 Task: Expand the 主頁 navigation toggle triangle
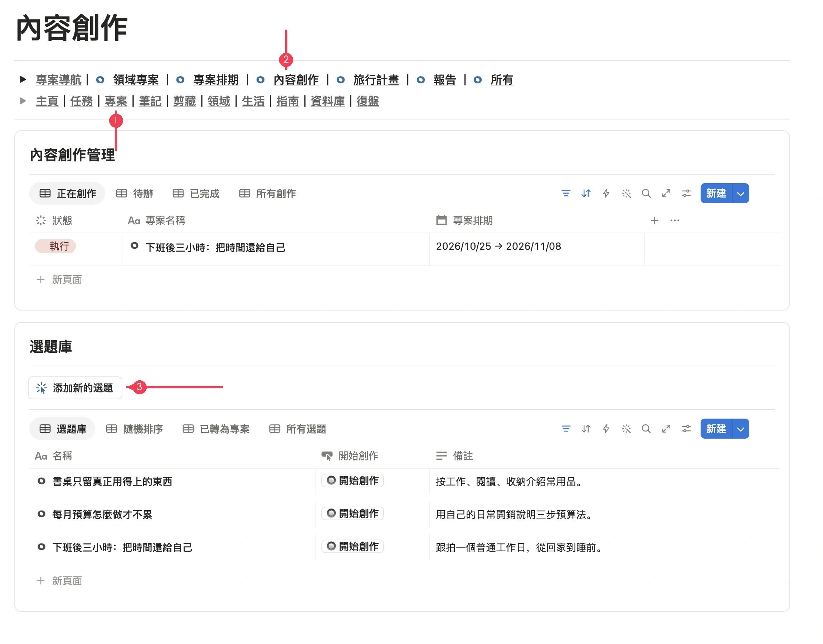click(x=23, y=101)
